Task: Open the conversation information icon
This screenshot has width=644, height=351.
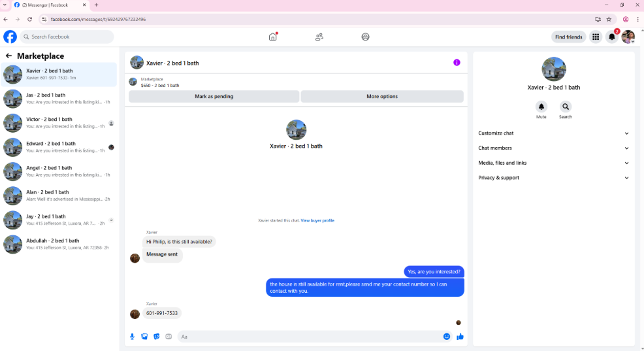Action: [457, 63]
